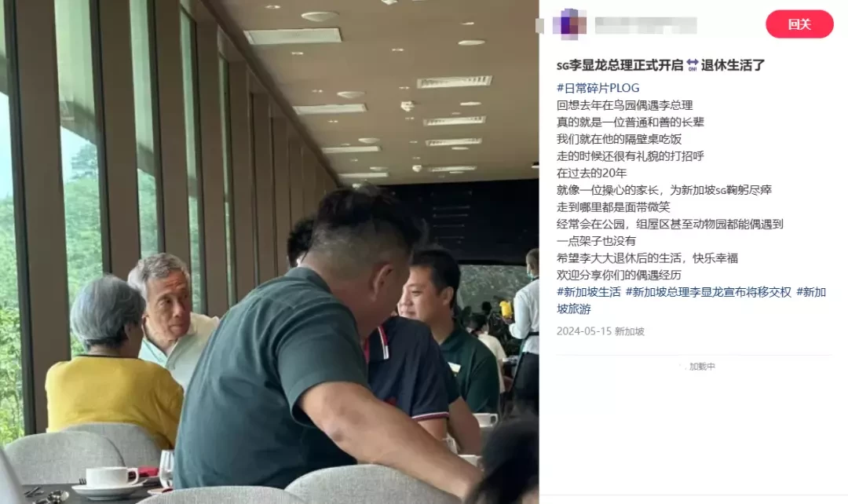Click the 新加坡 location label after date
This screenshot has height=504, width=848.
(x=630, y=331)
